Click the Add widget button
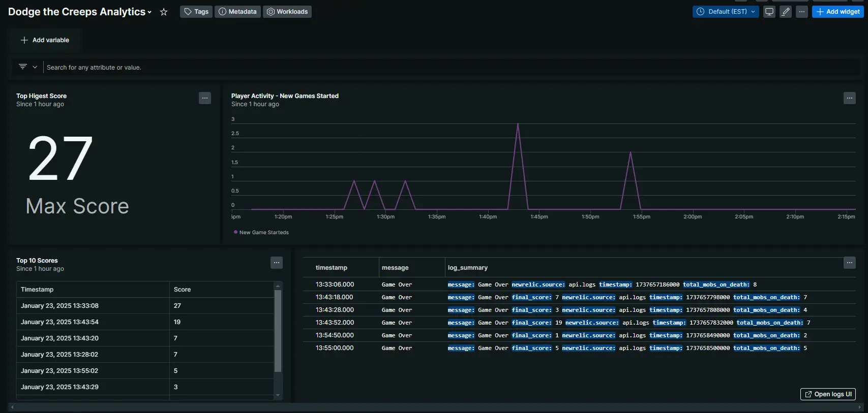 tap(838, 12)
